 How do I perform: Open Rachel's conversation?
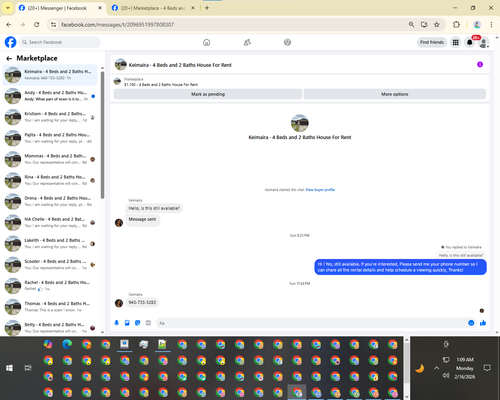pyautogui.click(x=50, y=286)
